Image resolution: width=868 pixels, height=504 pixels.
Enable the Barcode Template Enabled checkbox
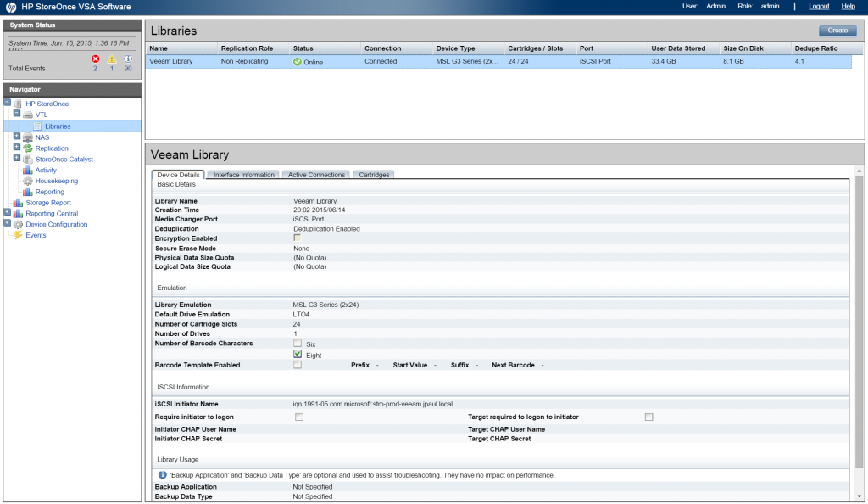pyautogui.click(x=298, y=365)
